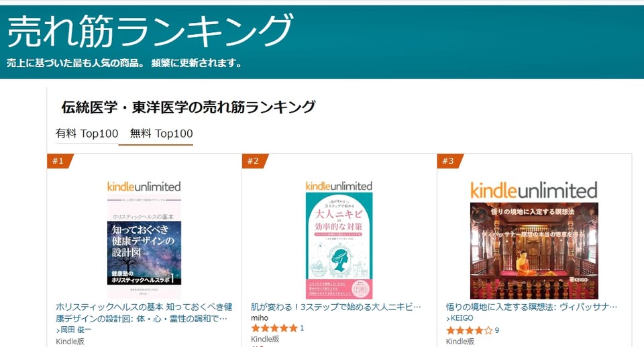Open the review count 9 link
This screenshot has width=644, height=347.
(x=497, y=330)
